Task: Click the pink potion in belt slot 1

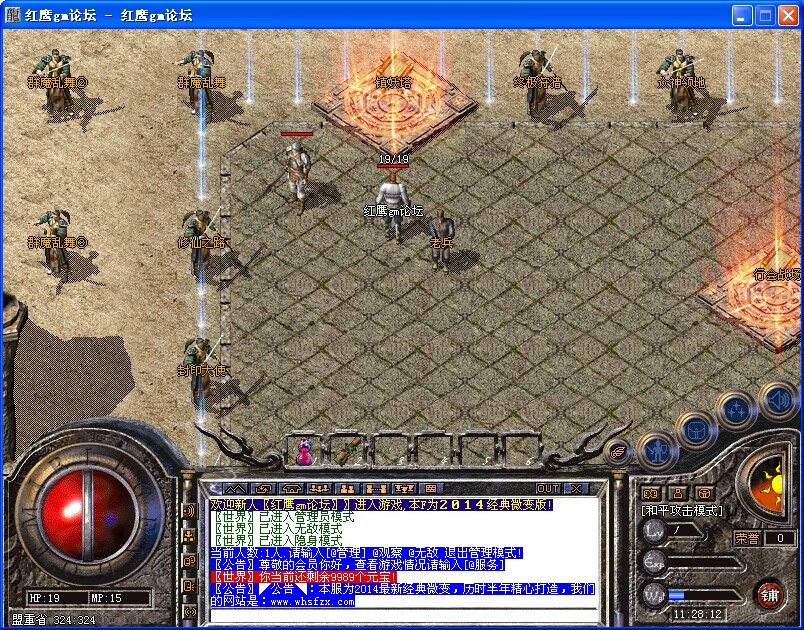Action: click(304, 450)
